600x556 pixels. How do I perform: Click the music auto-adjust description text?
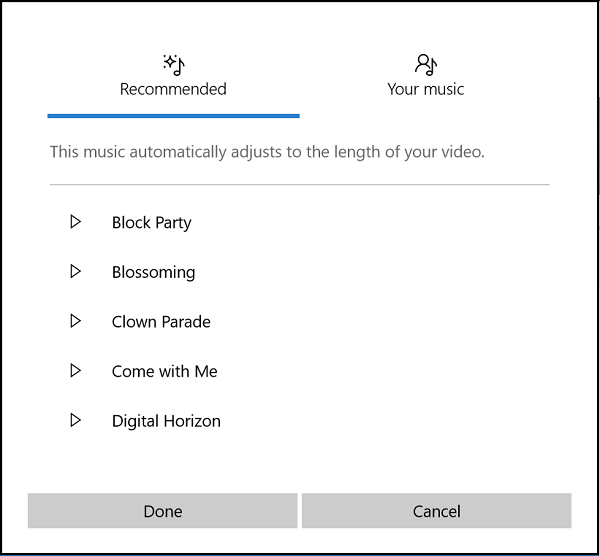(x=267, y=152)
